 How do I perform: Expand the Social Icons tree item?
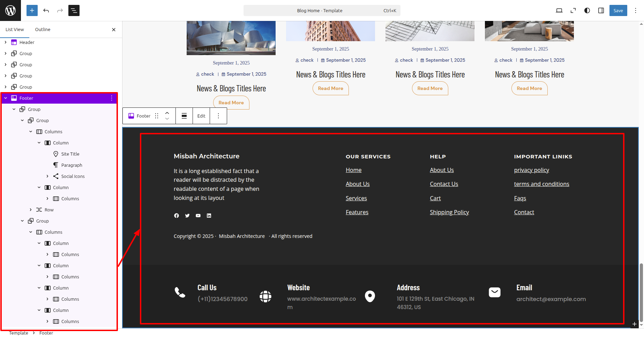[x=47, y=176]
